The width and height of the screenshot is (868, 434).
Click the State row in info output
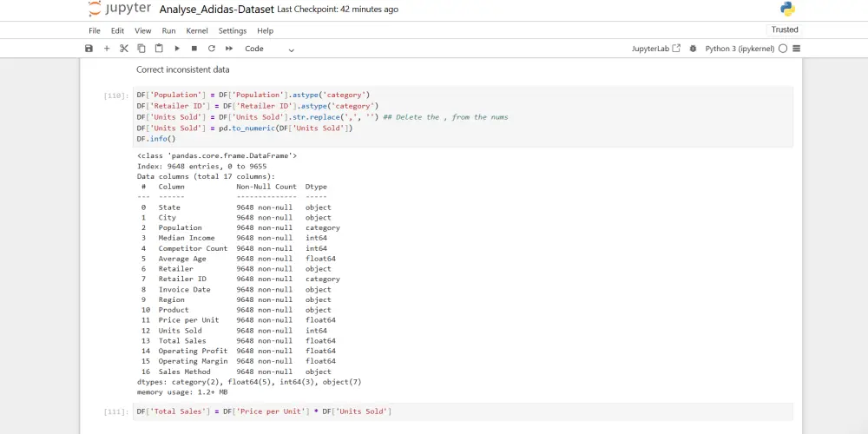(x=236, y=207)
